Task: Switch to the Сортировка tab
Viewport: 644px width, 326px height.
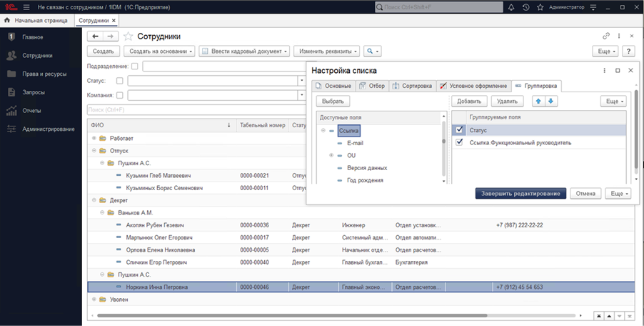Action: point(413,86)
